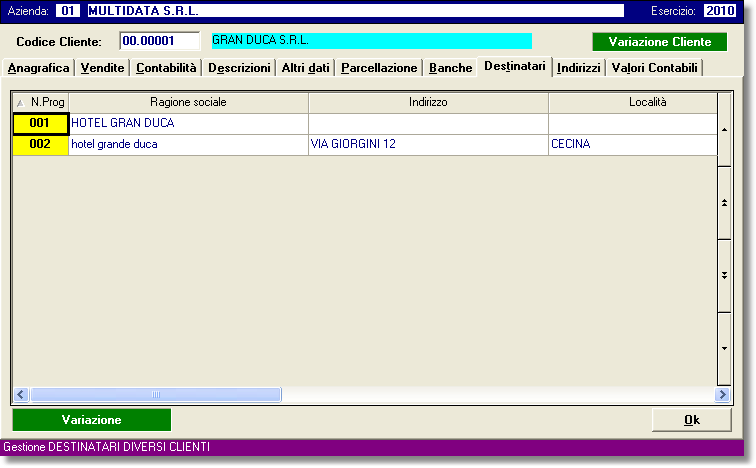The height and width of the screenshot is (468, 756).
Task: Click the horizontal scrollbar thumb
Action: [x=156, y=395]
